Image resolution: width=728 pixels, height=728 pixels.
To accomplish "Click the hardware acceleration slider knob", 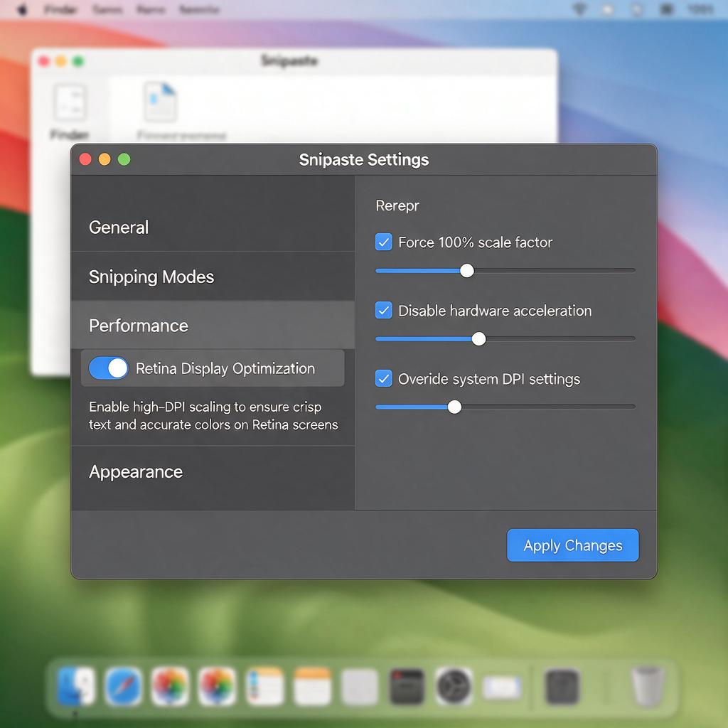I will [478, 339].
